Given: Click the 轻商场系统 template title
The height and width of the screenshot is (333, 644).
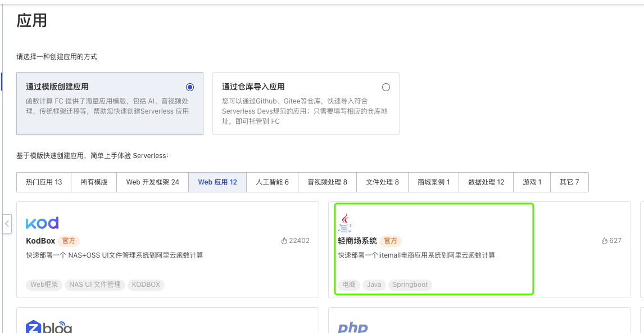Looking at the screenshot, I should [357, 241].
